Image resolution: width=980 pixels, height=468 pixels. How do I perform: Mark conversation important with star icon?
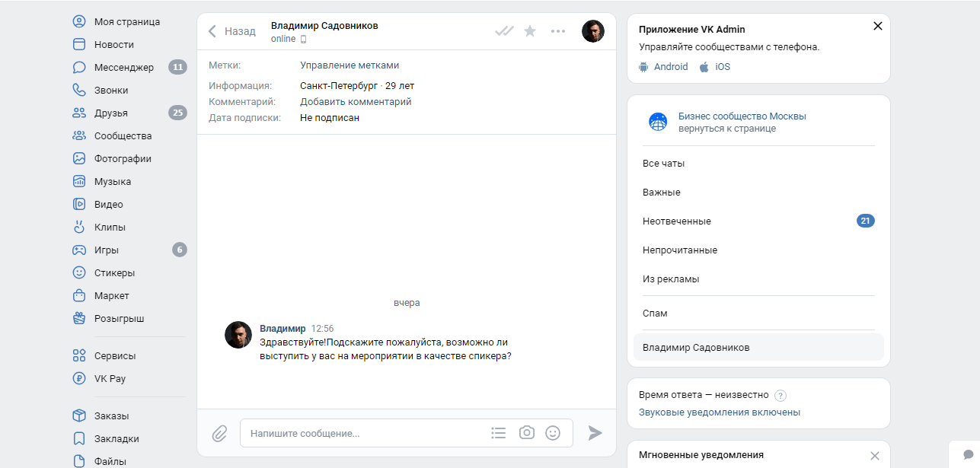[x=530, y=31]
